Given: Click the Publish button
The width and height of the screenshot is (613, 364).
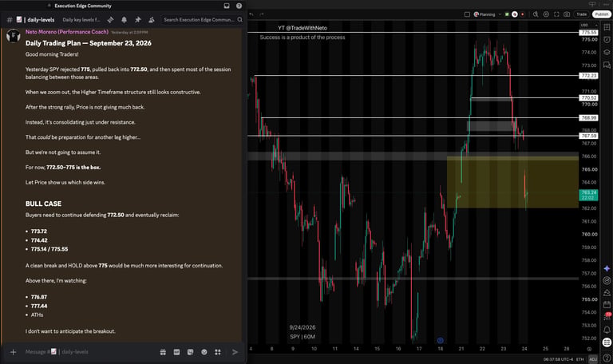Looking at the screenshot, I should pos(602,14).
